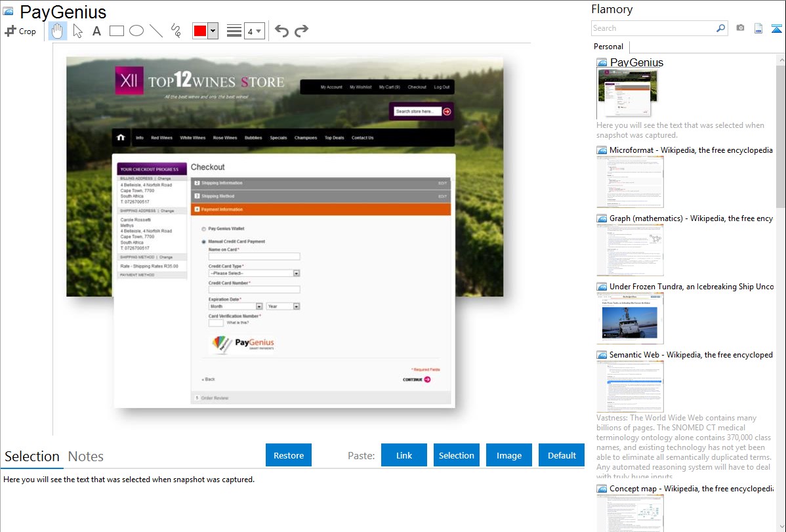Click the sidebar vertical scrollbar thumb
Screen dimensions: 786x532
pos(781,135)
